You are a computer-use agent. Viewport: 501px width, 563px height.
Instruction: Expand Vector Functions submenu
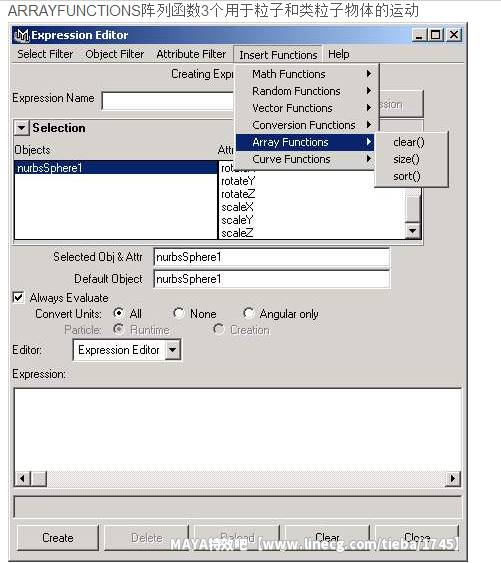(x=305, y=108)
